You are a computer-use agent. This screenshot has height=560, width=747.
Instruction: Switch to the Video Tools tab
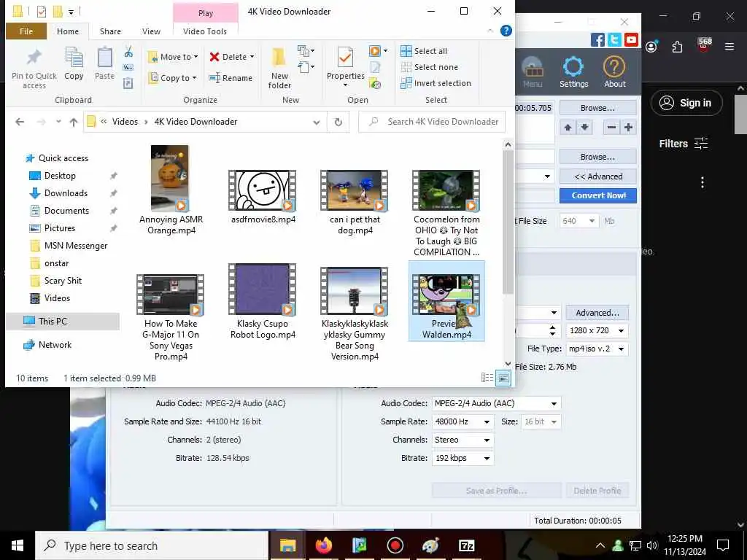pyautogui.click(x=205, y=31)
